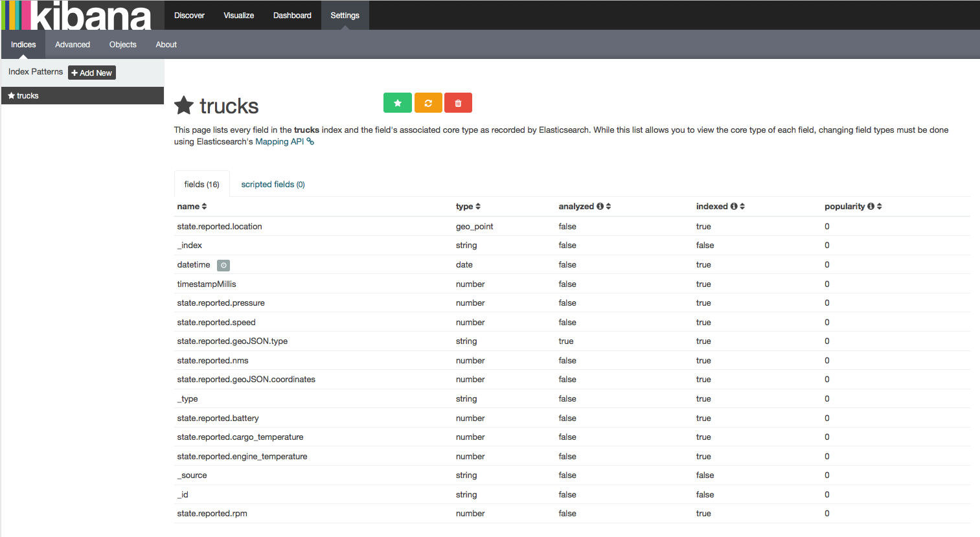Sort fields by analyzed column arrows
980x537 pixels.
[608, 207]
